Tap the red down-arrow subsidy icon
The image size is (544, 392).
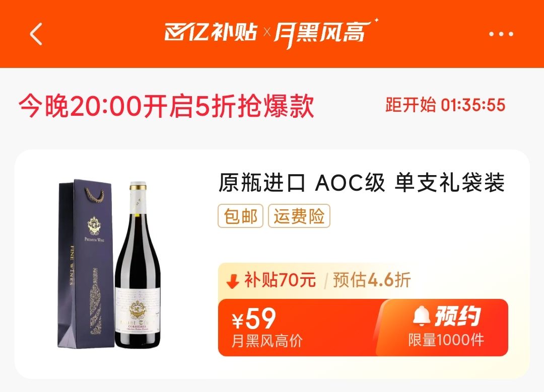[232, 281]
